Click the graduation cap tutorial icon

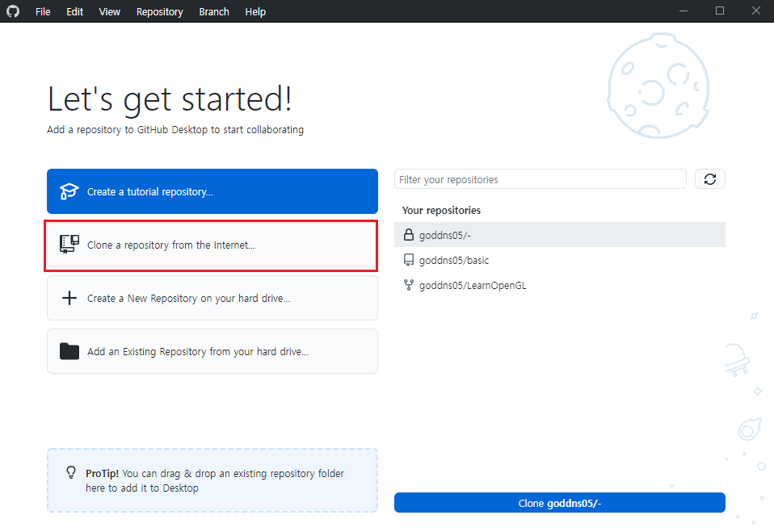pyautogui.click(x=69, y=191)
